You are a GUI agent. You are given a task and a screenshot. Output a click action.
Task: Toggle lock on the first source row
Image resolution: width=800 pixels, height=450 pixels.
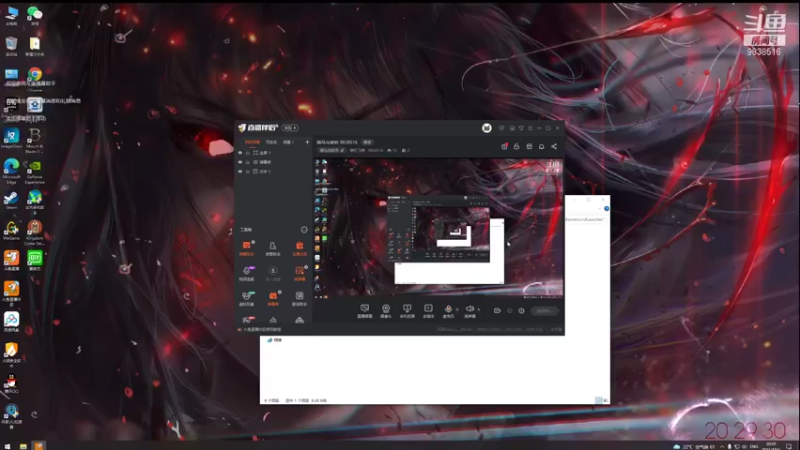tap(248, 153)
